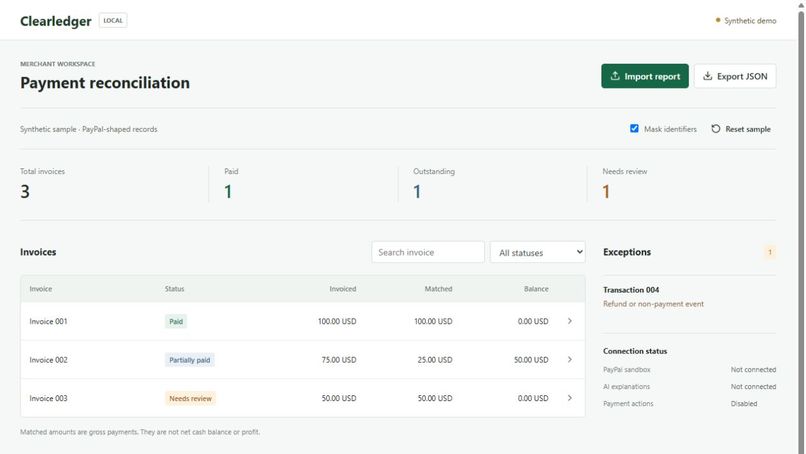
Task: Select the Invoice 002 row label
Action: tap(48, 360)
